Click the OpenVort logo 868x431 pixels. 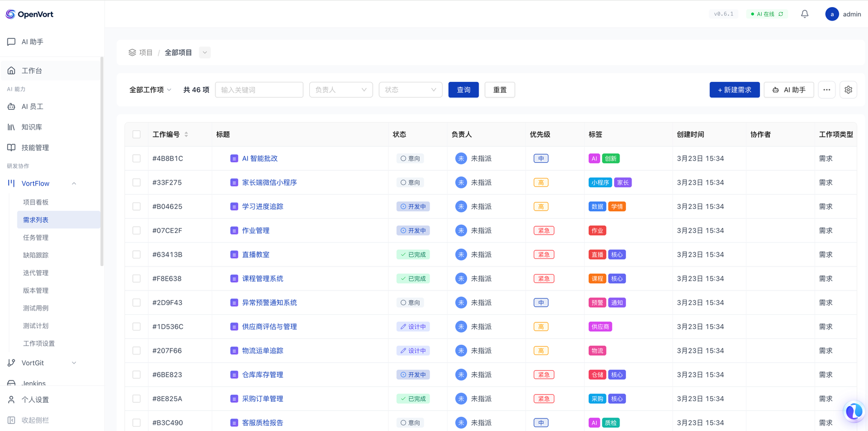point(30,14)
